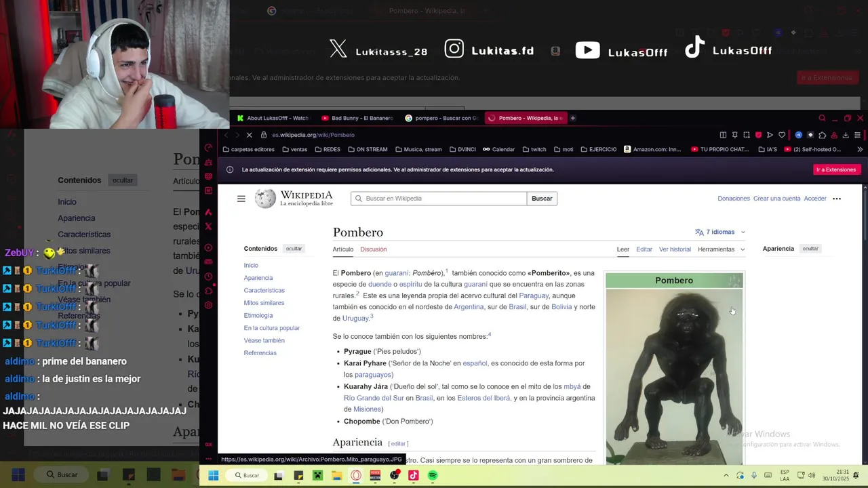
Task: Click the Ir a Extensiones button
Action: (x=835, y=169)
